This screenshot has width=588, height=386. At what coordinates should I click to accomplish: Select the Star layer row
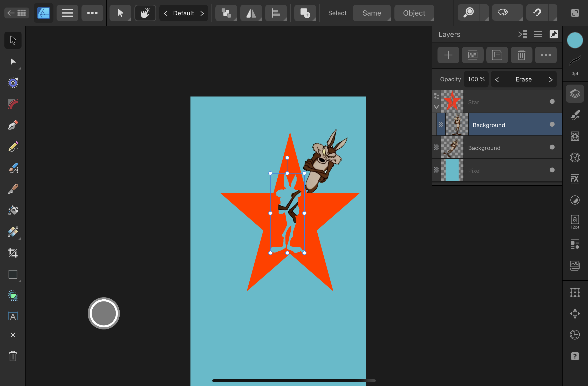tap(497, 101)
